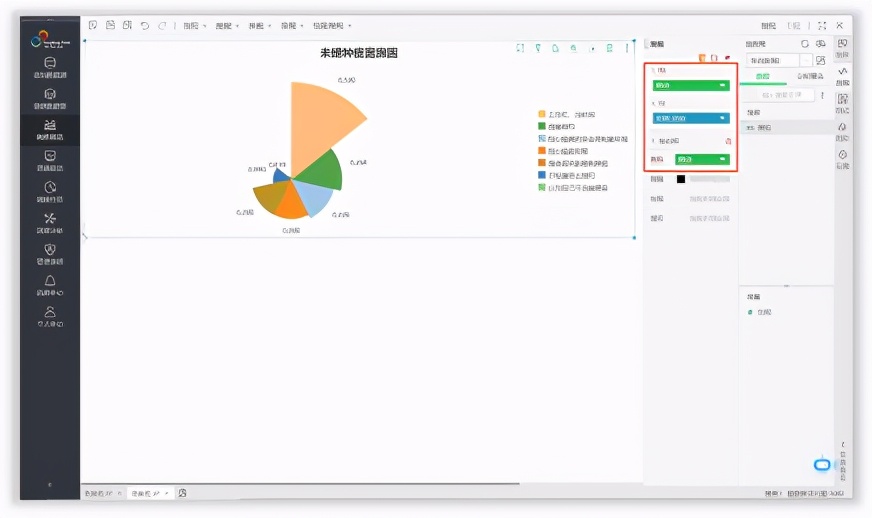The width and height of the screenshot is (872, 518).
Task: Switch to the green underlined data tab
Action: point(762,77)
